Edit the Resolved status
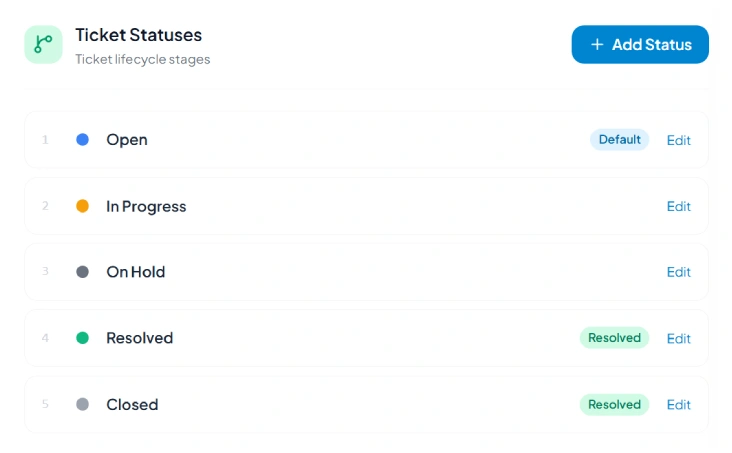 coord(678,339)
